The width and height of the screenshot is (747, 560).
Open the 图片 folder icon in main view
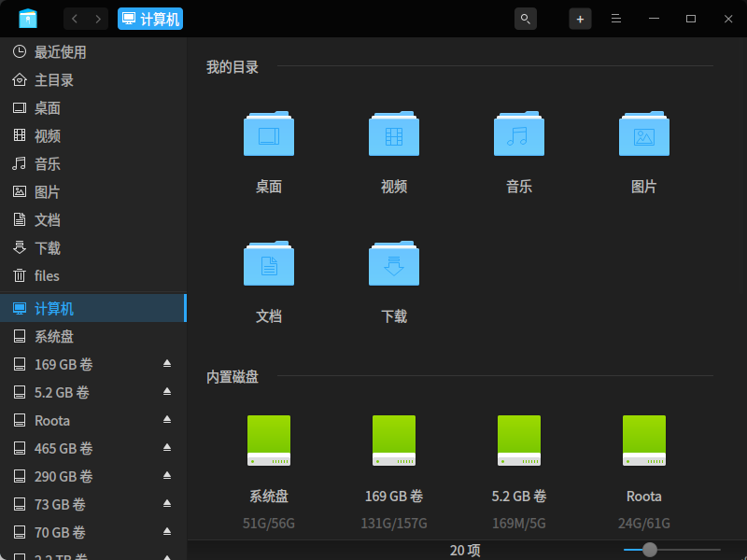[x=644, y=133]
